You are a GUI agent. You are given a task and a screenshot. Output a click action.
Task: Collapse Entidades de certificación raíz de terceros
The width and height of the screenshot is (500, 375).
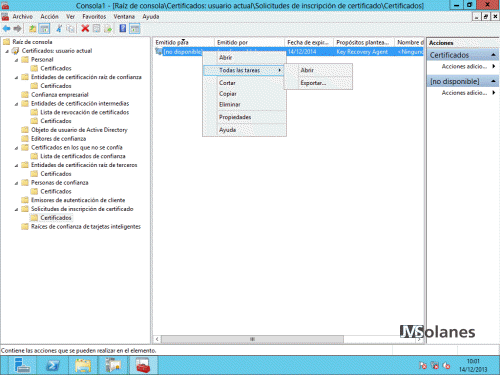click(16, 166)
